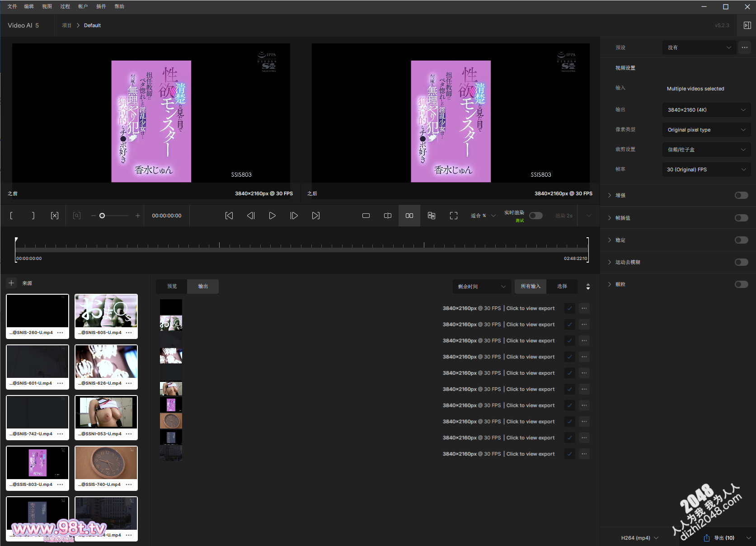Select the SSIS-803-U.mp4 source thumbnail
756x546 pixels.
pos(38,462)
